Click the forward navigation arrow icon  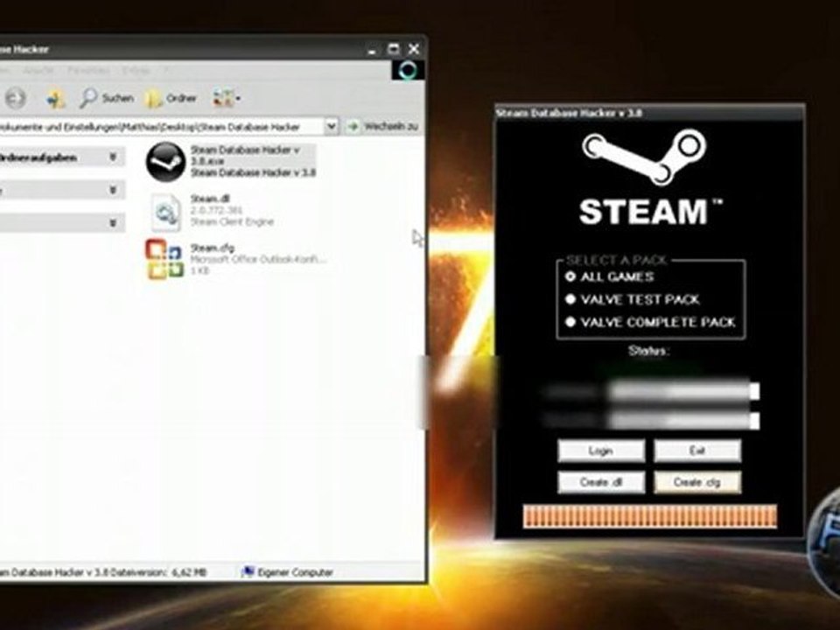(x=16, y=98)
